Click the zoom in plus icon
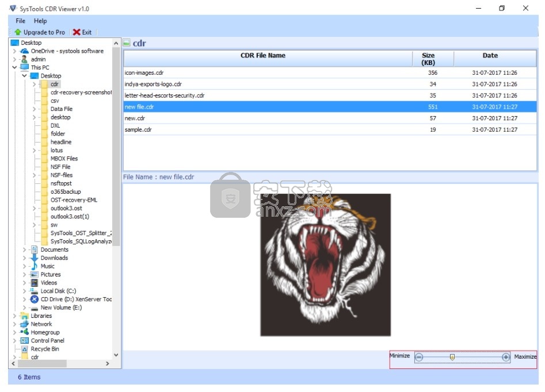This screenshot has width=545, height=392. click(x=506, y=357)
